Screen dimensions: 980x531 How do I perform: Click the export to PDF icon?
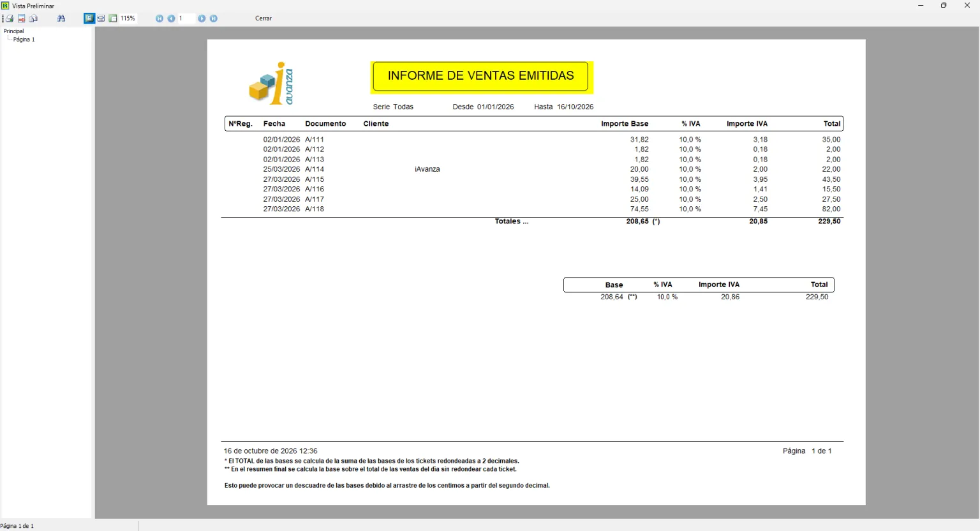[x=21, y=19]
